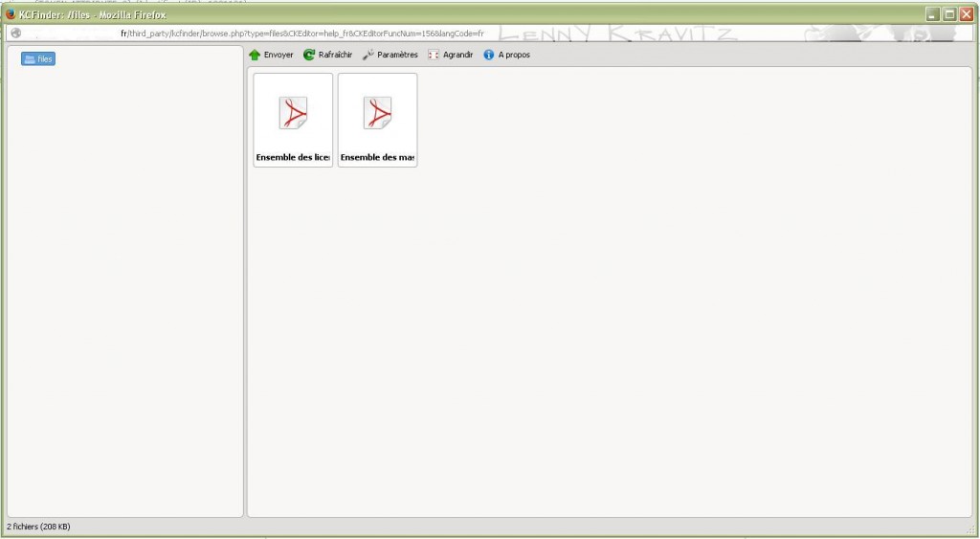Click the Rafraîchir text button
The width and height of the screenshot is (980, 539).
click(335, 55)
